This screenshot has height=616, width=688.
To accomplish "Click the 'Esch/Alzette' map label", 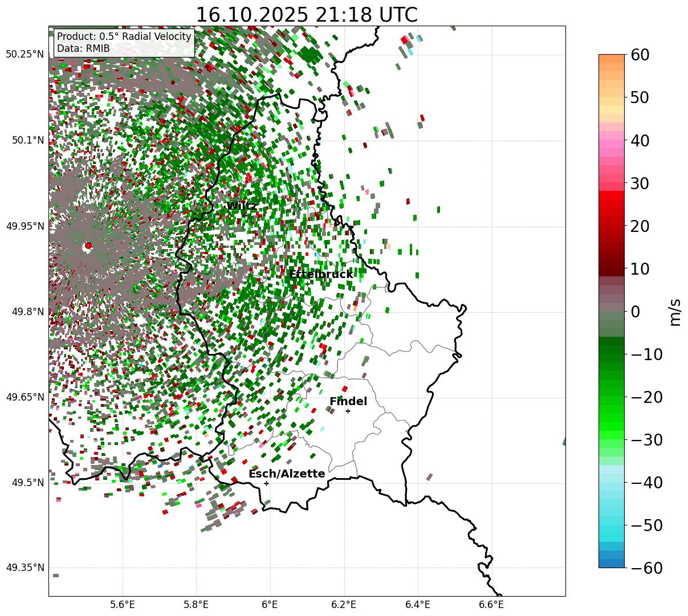I will tap(287, 474).
